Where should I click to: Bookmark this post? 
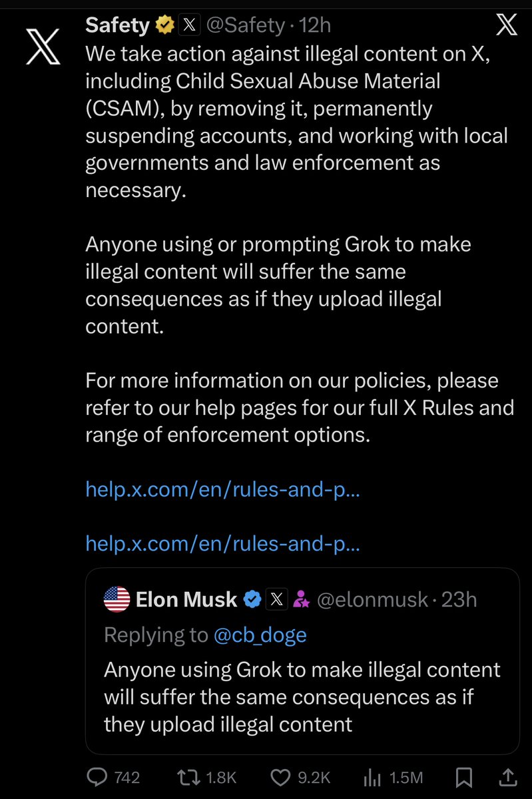(x=465, y=776)
